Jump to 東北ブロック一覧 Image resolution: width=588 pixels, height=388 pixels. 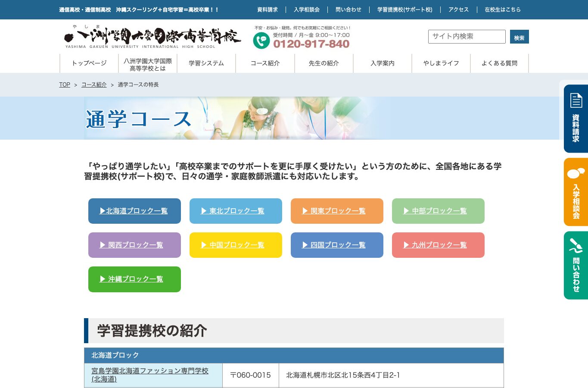click(236, 211)
